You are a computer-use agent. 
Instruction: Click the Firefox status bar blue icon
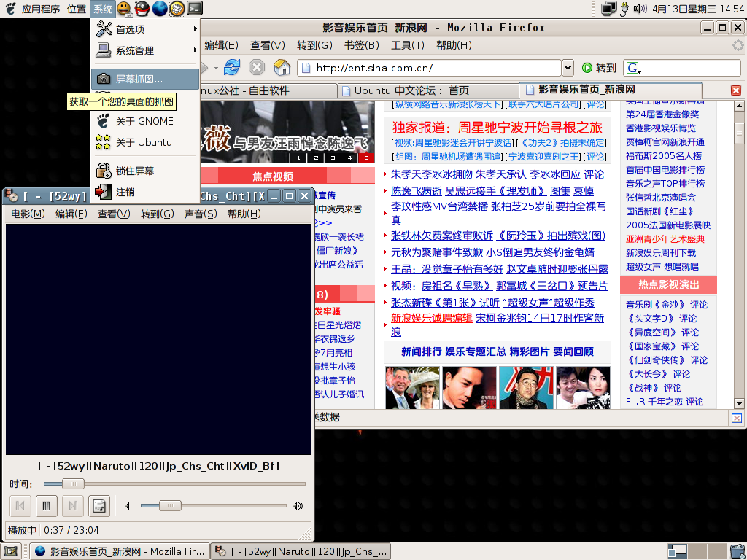pos(737,418)
